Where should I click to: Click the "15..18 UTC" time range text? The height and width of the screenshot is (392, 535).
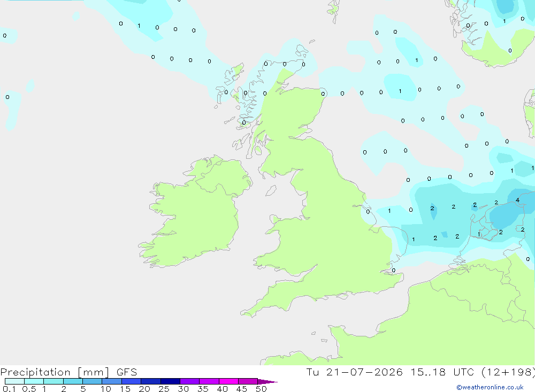coord(443,372)
